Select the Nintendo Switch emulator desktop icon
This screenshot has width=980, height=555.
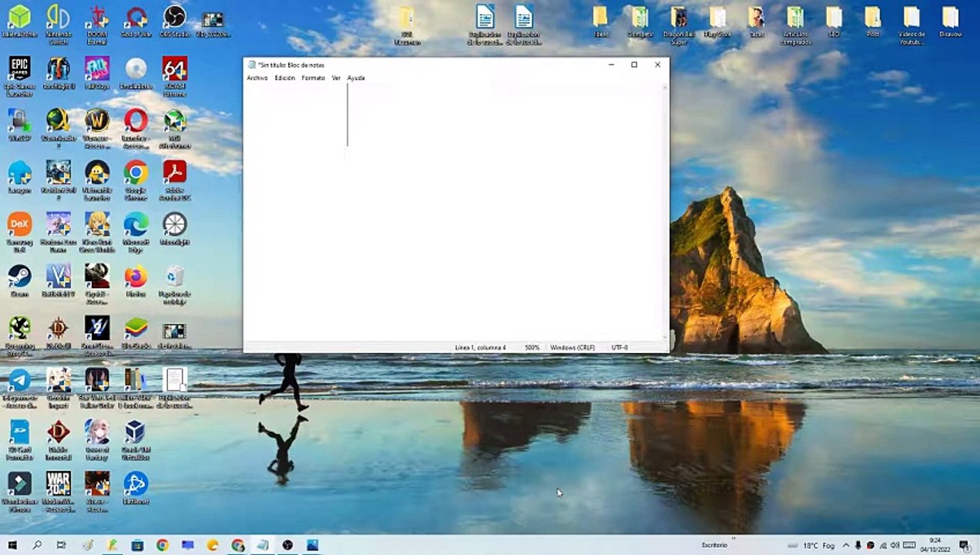(x=59, y=23)
